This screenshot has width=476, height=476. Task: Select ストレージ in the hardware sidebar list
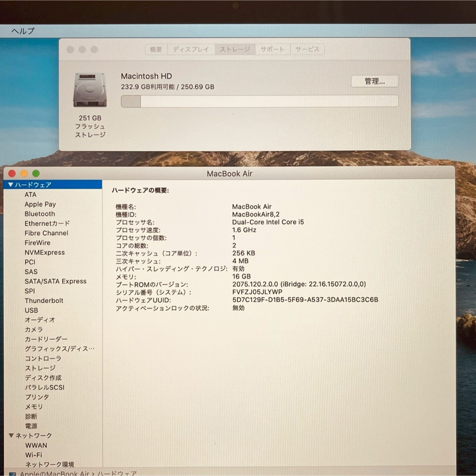coord(40,368)
